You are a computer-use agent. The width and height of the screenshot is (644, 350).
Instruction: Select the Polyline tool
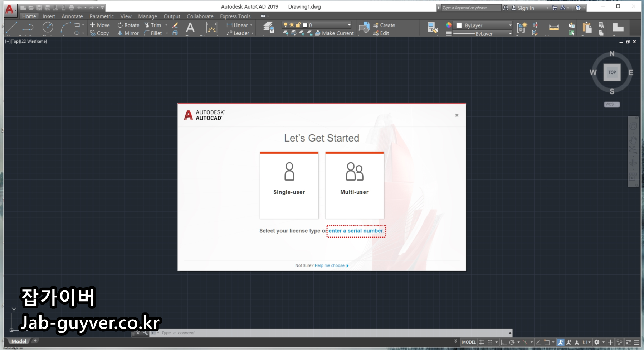pyautogui.click(x=28, y=28)
